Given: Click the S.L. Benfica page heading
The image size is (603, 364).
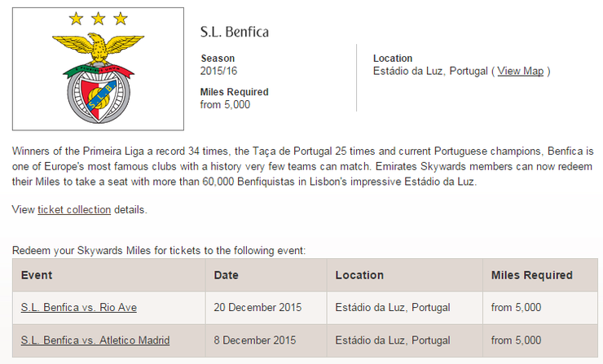Looking at the screenshot, I should (x=235, y=33).
